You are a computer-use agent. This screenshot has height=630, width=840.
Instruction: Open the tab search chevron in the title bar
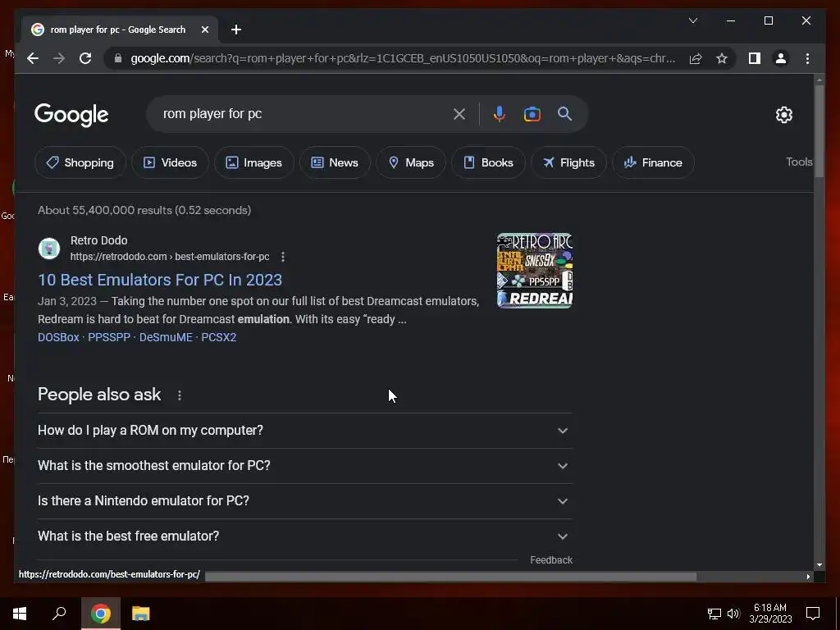pyautogui.click(x=692, y=21)
